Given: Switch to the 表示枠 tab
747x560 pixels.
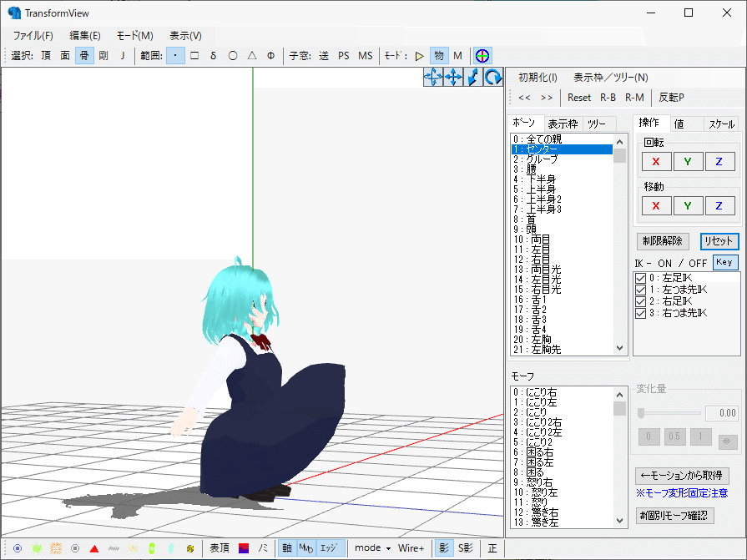Looking at the screenshot, I should [x=563, y=124].
